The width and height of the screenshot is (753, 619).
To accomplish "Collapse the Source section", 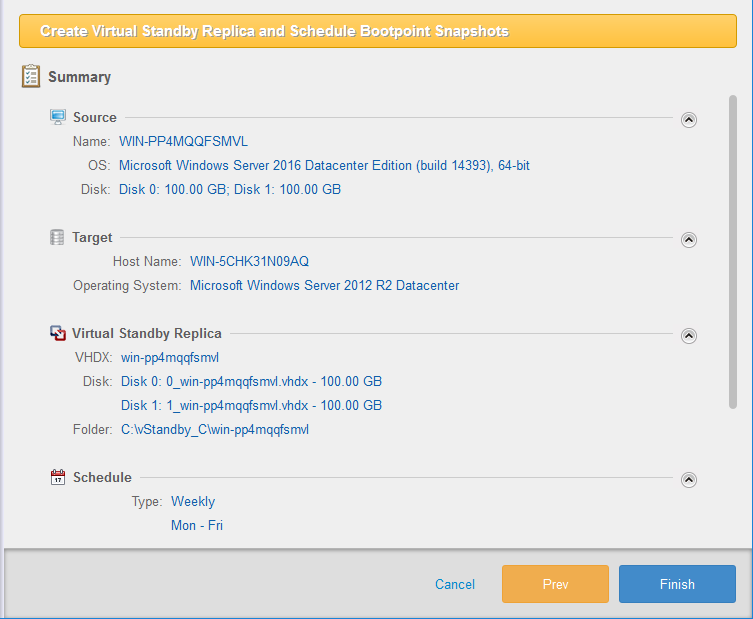I will [688, 120].
